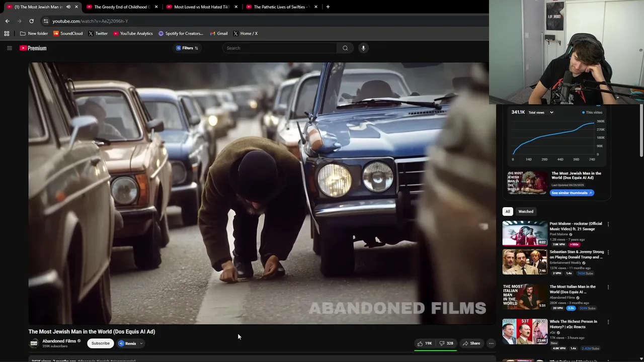
Task: Dislike the video with thumbs down
Action: tap(446, 343)
